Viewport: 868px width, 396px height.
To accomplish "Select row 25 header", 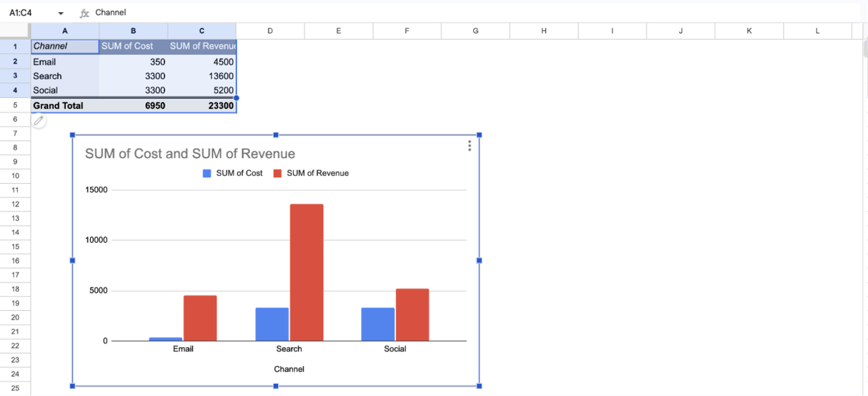I will [x=15, y=388].
